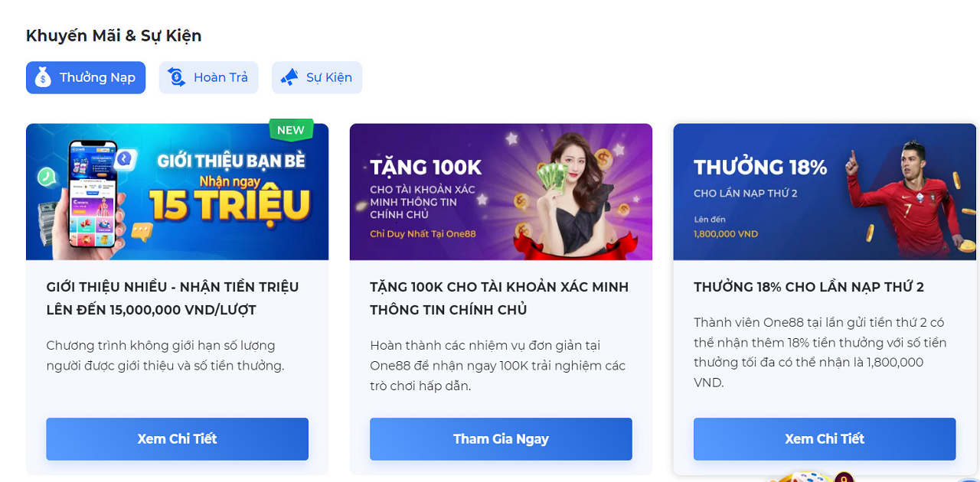This screenshot has width=980, height=482.
Task: Click the dice icon at bottom right
Action: (x=810, y=477)
